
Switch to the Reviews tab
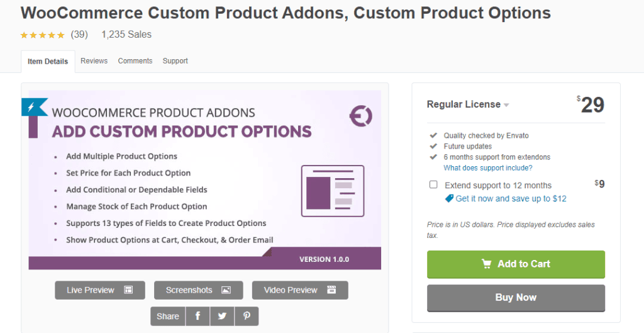coord(94,61)
